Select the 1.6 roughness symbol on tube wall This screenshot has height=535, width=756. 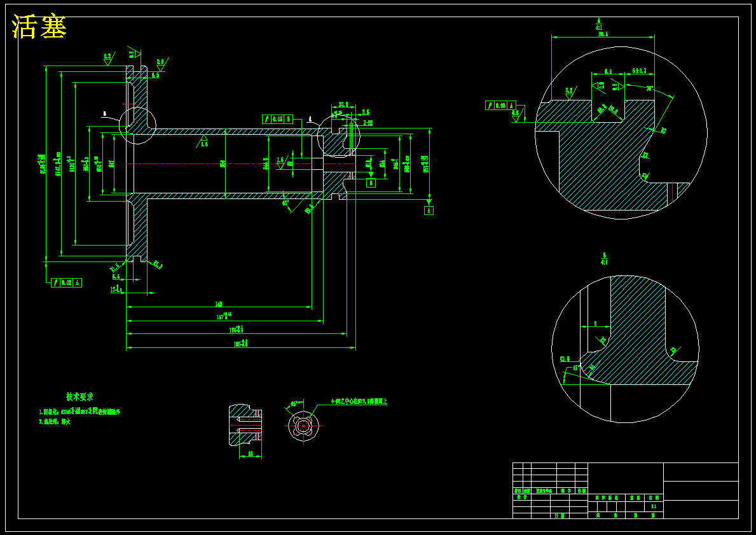[x=205, y=142]
